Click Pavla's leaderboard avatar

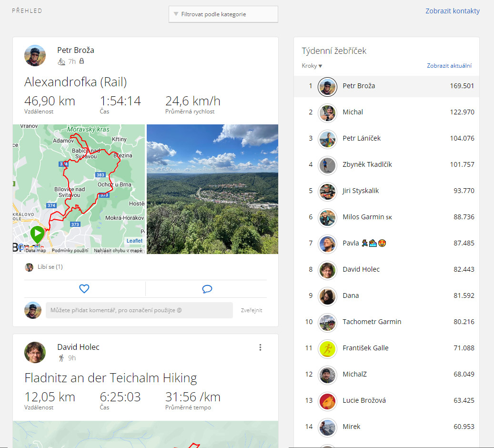(x=327, y=244)
